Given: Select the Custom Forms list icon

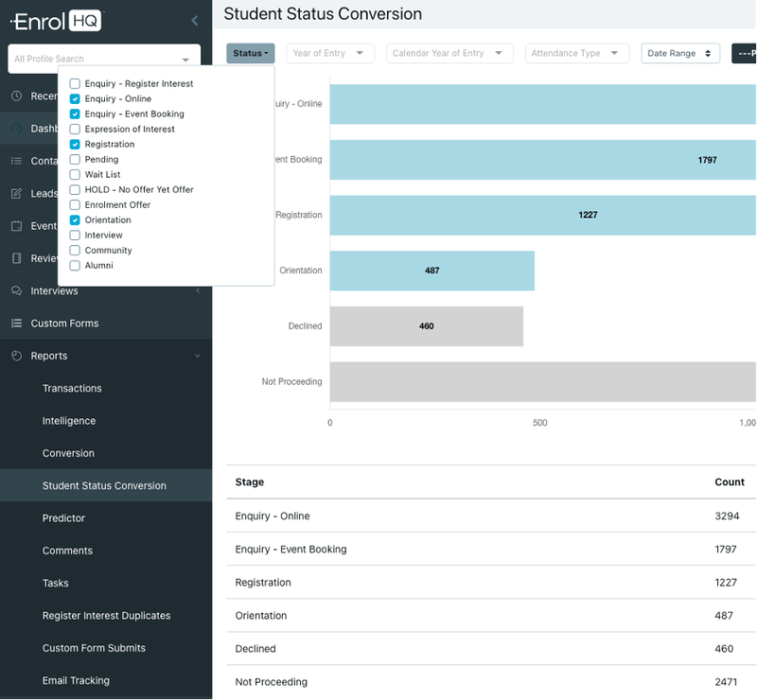Looking at the screenshot, I should click(15, 324).
